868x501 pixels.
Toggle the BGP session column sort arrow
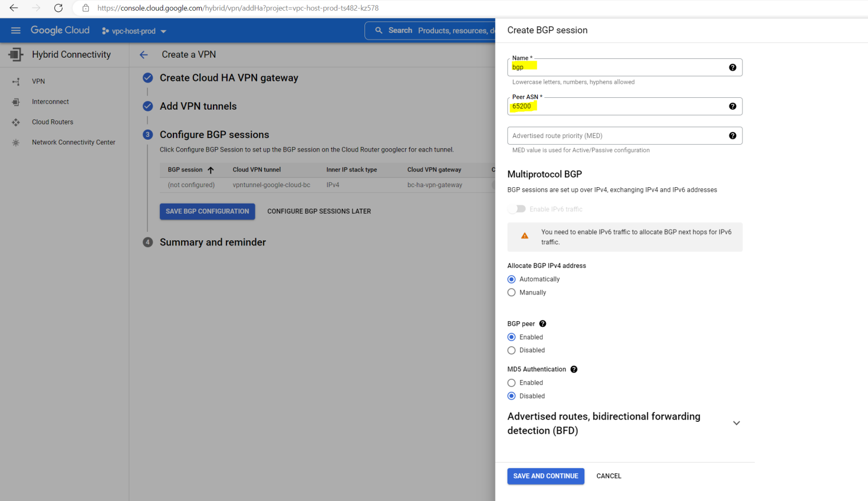[210, 169]
